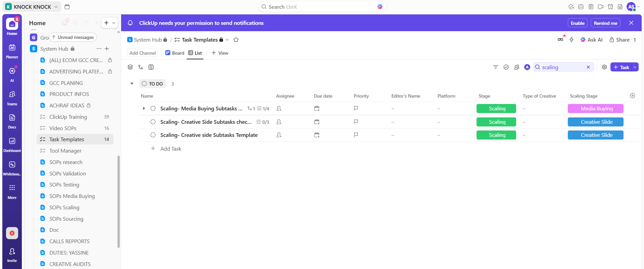Open the Group by layers icon
Image resolution: width=644 pixels, height=269 pixels.
tap(130, 67)
